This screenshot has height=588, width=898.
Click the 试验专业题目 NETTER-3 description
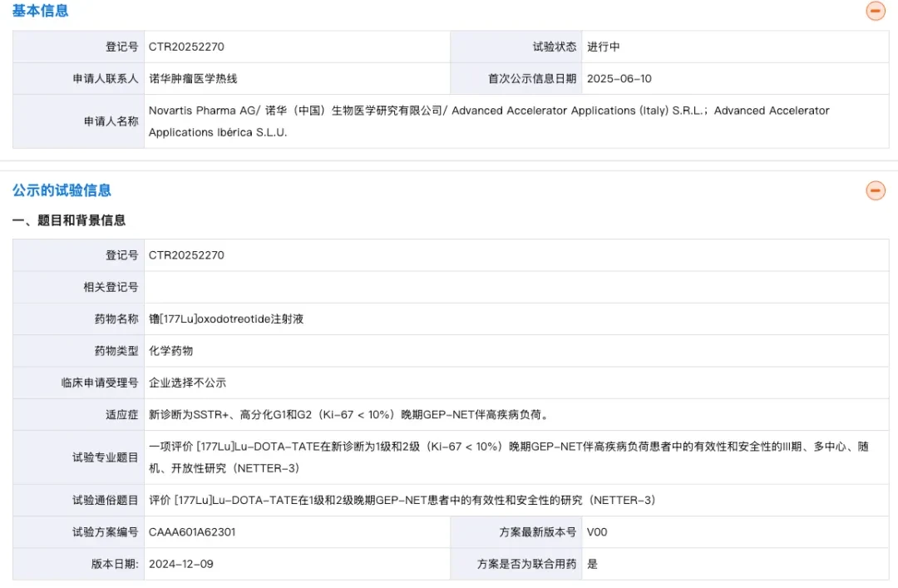click(x=509, y=457)
